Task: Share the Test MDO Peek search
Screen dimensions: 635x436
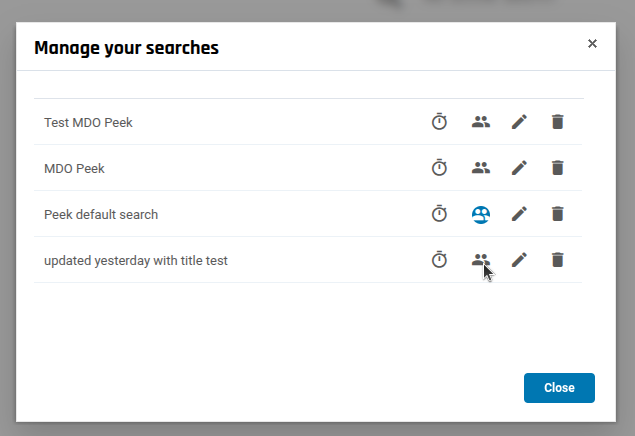Action: coord(481,122)
